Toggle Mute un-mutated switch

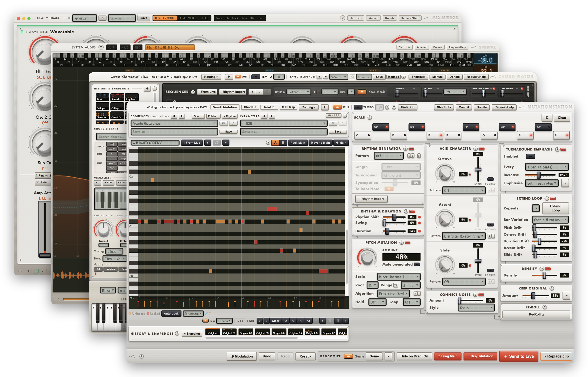[417, 264]
